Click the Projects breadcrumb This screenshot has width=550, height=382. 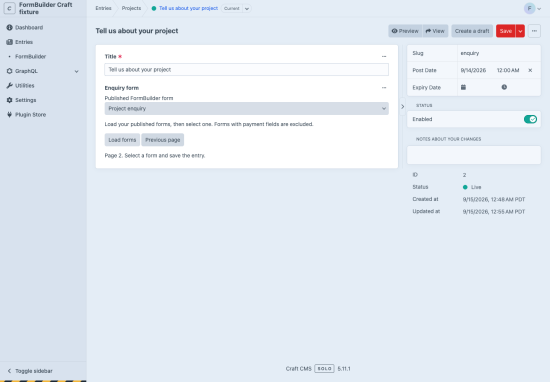[x=131, y=8]
